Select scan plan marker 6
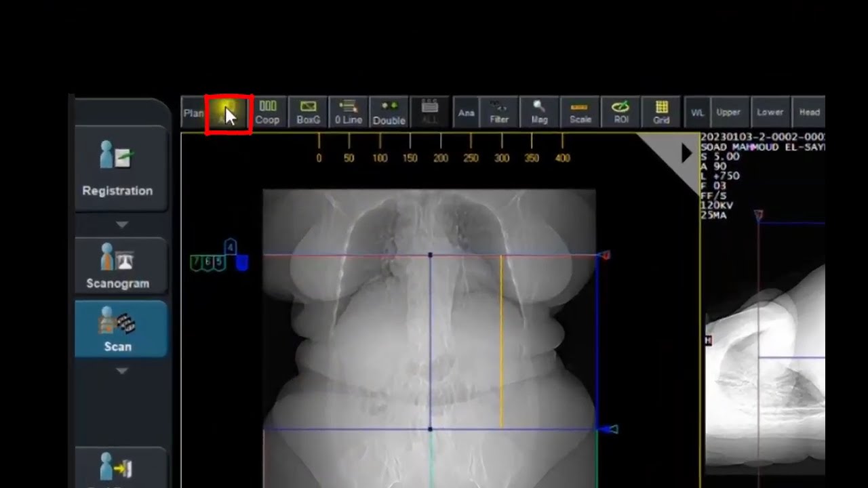The height and width of the screenshot is (488, 868). (208, 263)
